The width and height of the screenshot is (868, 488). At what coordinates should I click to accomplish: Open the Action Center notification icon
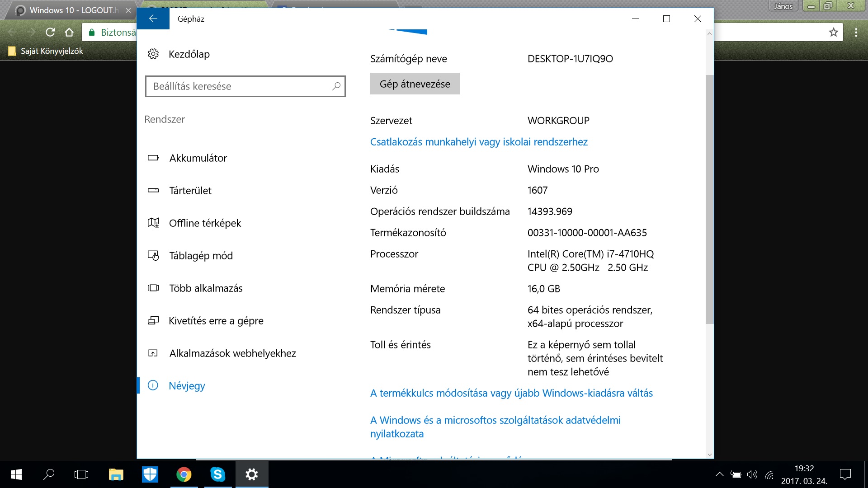[845, 474]
